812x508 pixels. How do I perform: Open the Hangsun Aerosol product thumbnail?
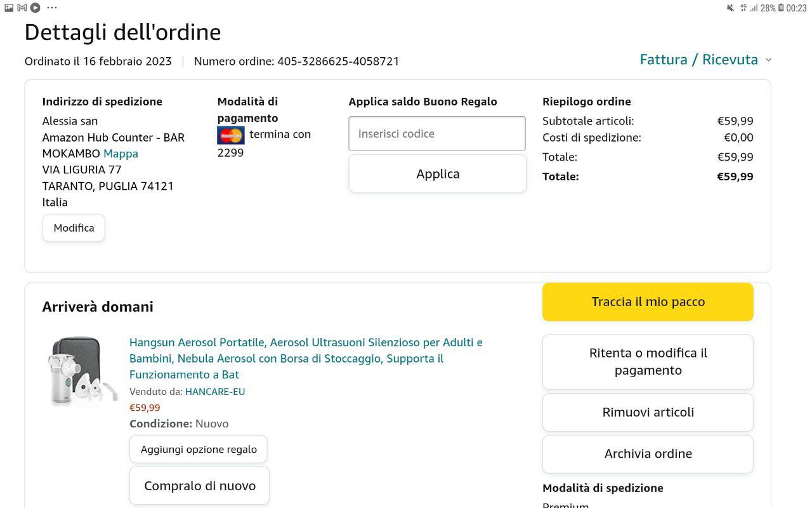[81, 371]
